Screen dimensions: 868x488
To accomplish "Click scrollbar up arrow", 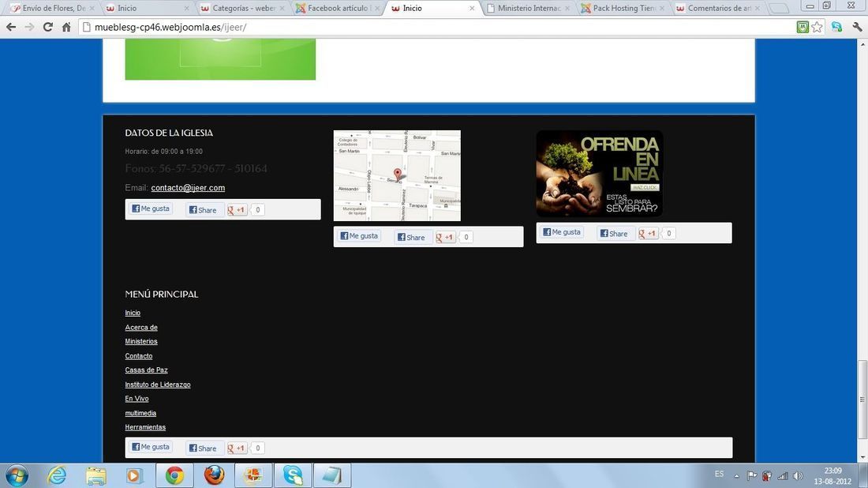I will click(862, 43).
